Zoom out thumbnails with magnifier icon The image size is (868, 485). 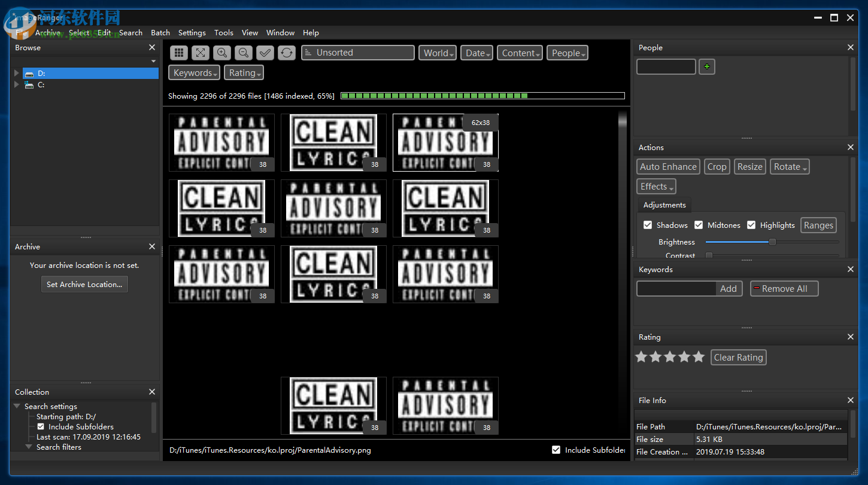[x=244, y=53]
